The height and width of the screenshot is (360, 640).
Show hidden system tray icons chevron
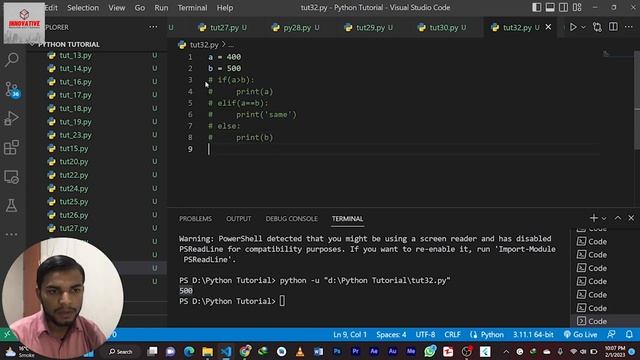click(x=506, y=351)
